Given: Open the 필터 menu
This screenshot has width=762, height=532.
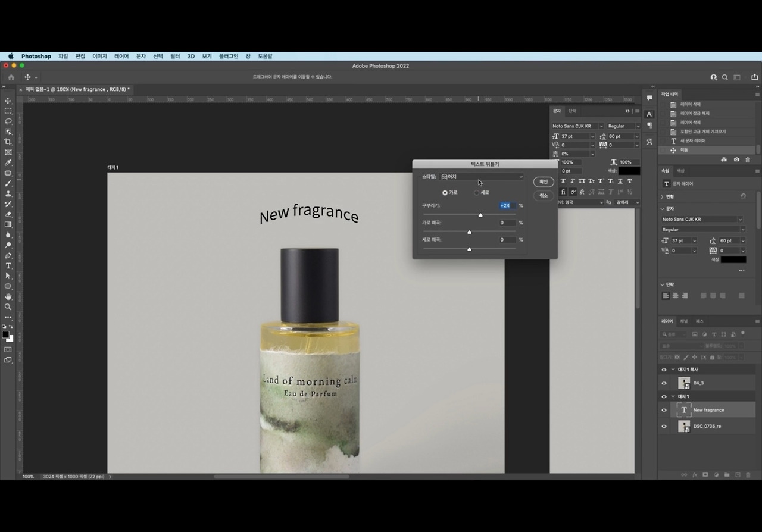Looking at the screenshot, I should tap(175, 56).
